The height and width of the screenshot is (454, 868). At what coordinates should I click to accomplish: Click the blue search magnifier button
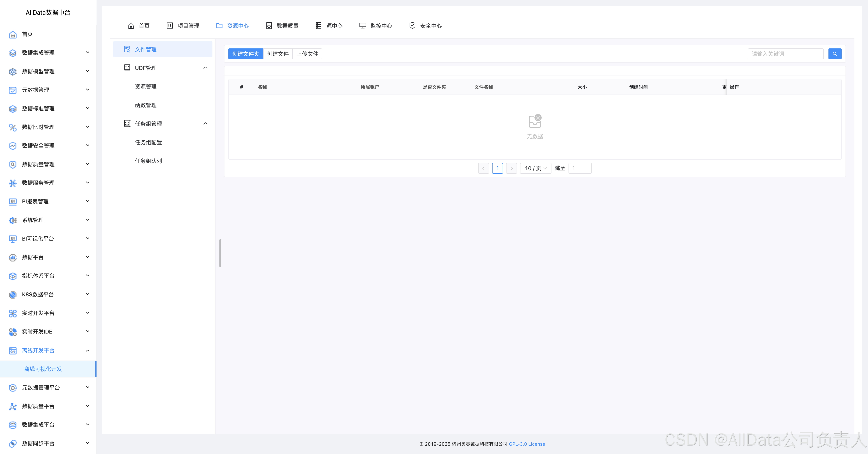coord(835,54)
